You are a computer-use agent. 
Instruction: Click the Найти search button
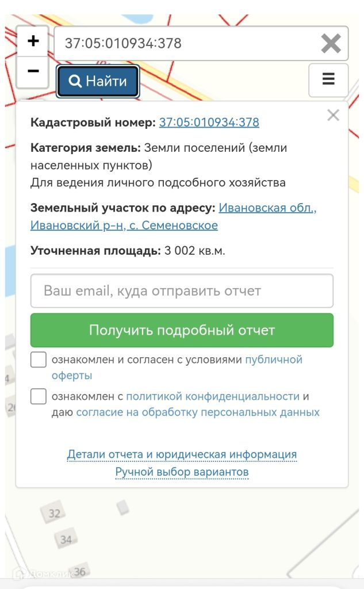(x=98, y=82)
